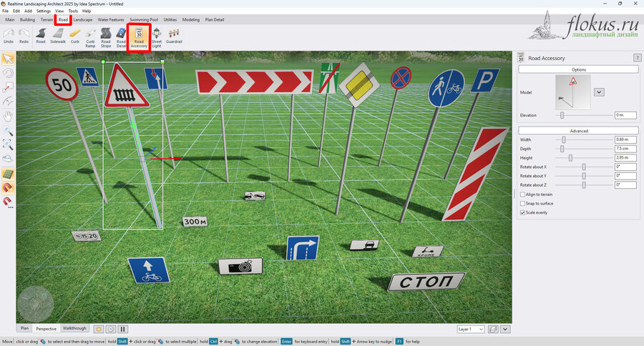This screenshot has width=644, height=346.
Task: Open the Help menu
Action: pyautogui.click(x=87, y=11)
